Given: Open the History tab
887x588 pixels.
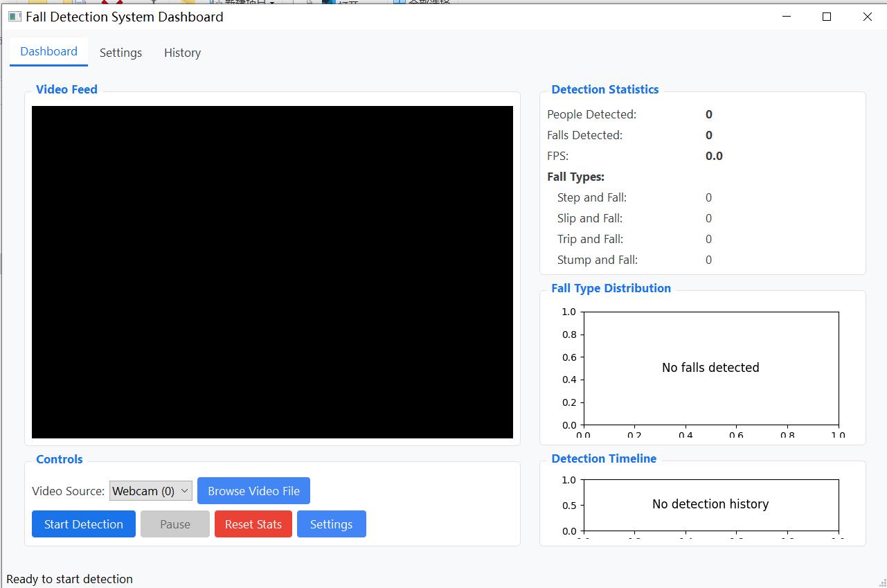Looking at the screenshot, I should point(182,53).
